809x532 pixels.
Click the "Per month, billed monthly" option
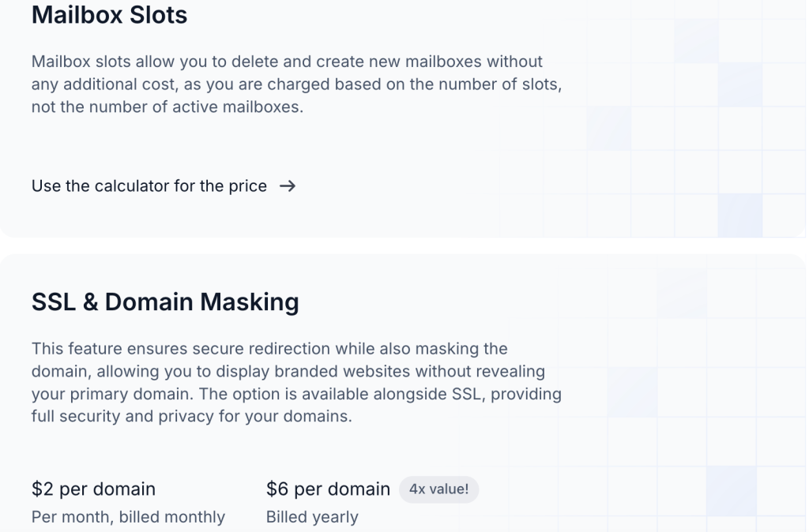pyautogui.click(x=128, y=517)
